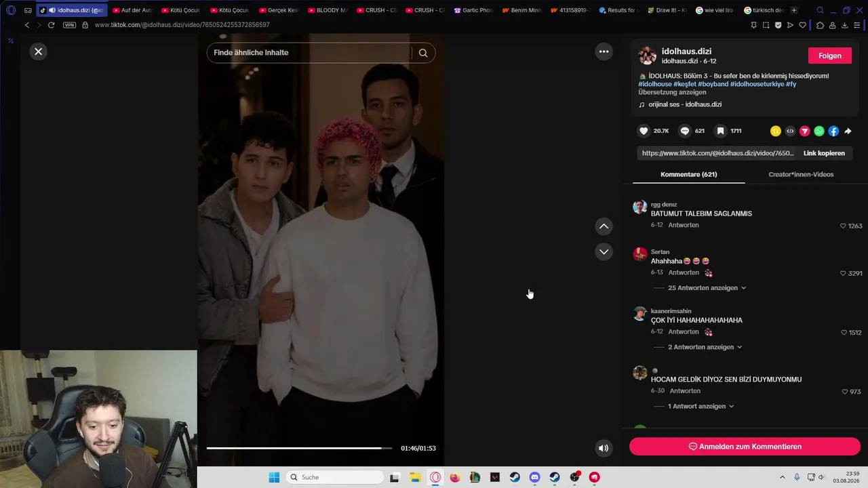The height and width of the screenshot is (488, 868).
Task: Click the browser address bar URL
Action: coord(182,25)
